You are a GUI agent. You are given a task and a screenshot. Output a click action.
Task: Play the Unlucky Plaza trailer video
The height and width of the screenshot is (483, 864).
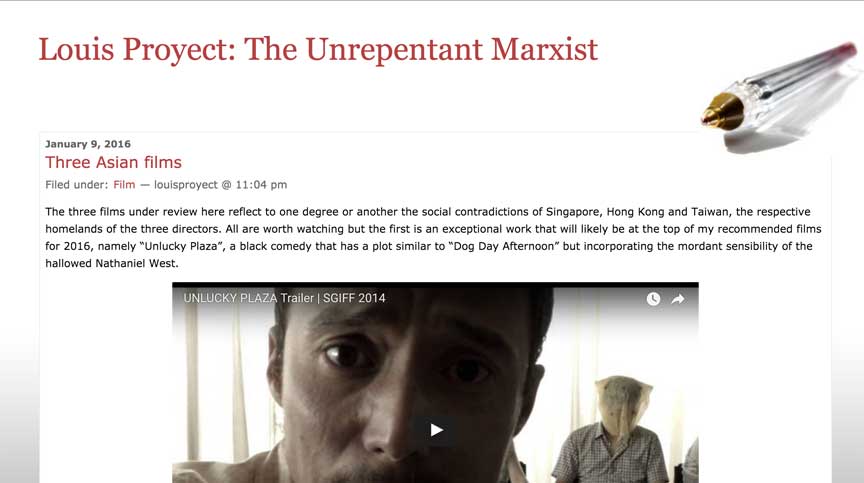(435, 430)
